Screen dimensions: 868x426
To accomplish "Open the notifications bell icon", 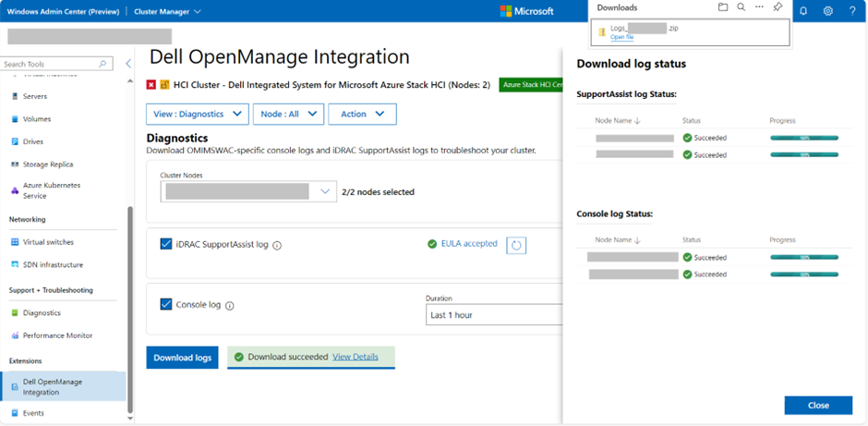I will click(803, 11).
